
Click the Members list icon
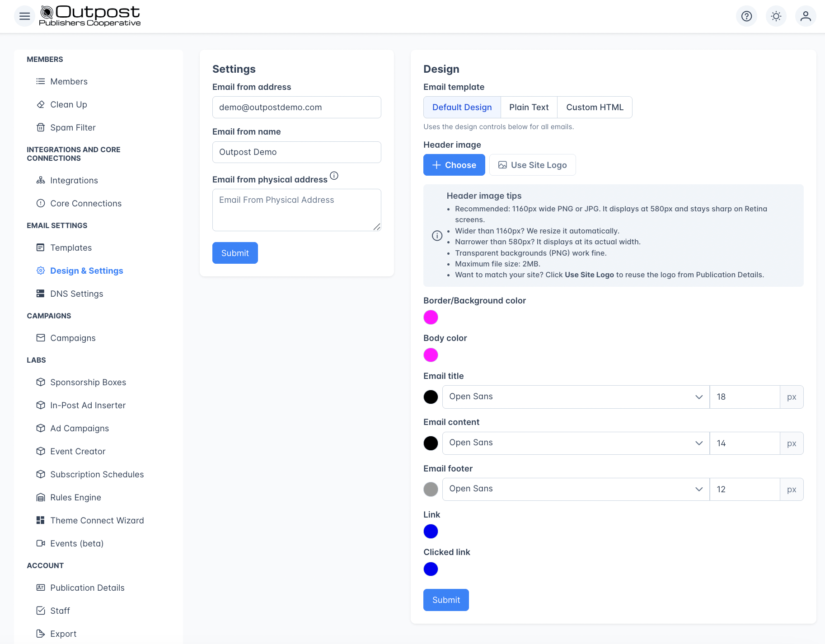tap(41, 81)
